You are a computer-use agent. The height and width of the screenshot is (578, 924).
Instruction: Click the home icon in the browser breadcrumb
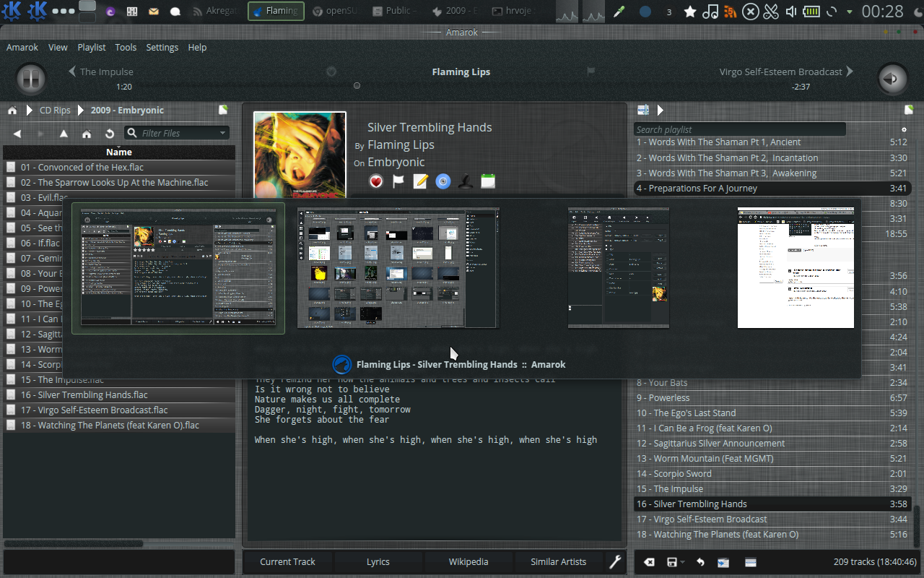pos(12,111)
